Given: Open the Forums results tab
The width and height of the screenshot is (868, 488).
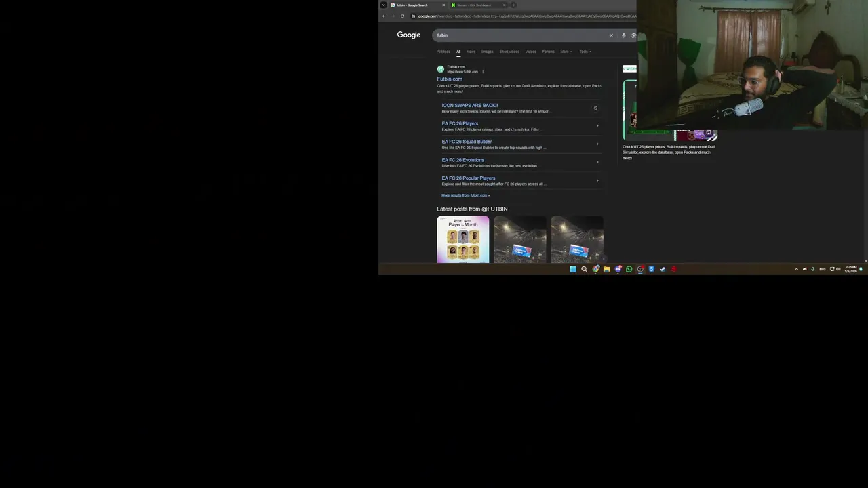Looking at the screenshot, I should coord(548,52).
